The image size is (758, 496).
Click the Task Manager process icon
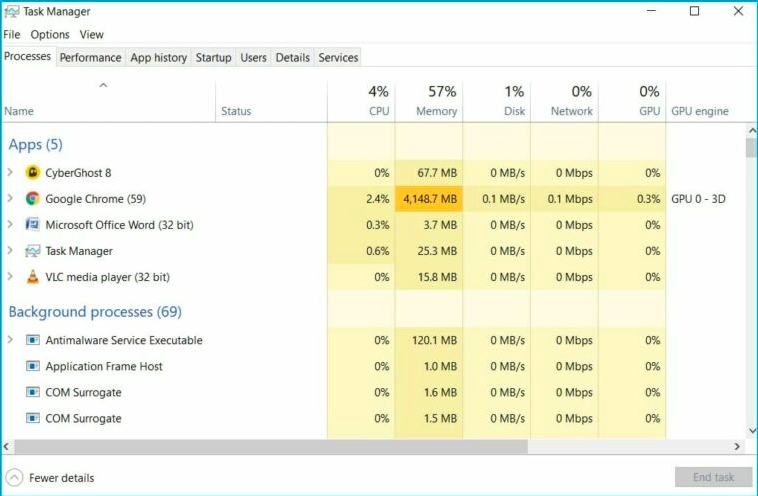pyautogui.click(x=32, y=251)
